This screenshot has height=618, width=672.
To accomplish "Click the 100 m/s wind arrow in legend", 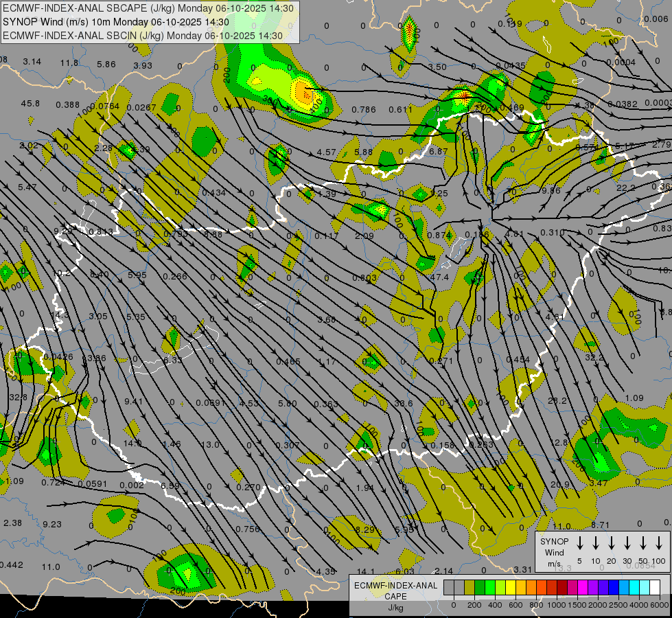I will tap(659, 543).
